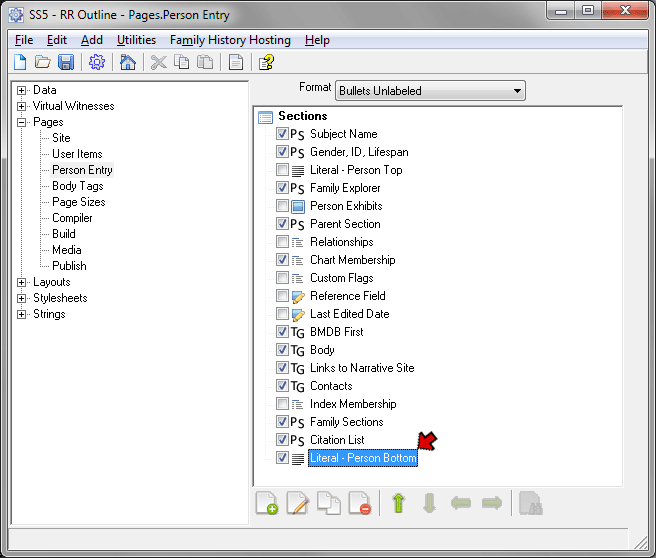The width and height of the screenshot is (656, 558).
Task: Expand the Stylesheets tree node
Action: pos(22,298)
